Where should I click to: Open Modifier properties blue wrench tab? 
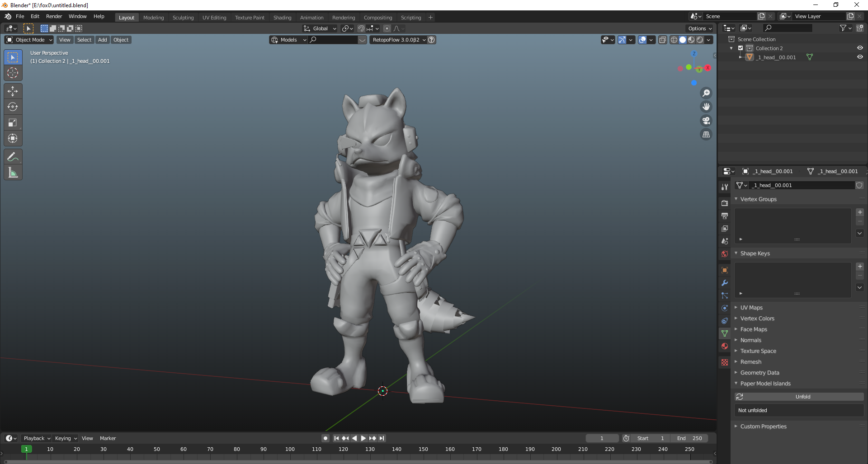tap(725, 283)
